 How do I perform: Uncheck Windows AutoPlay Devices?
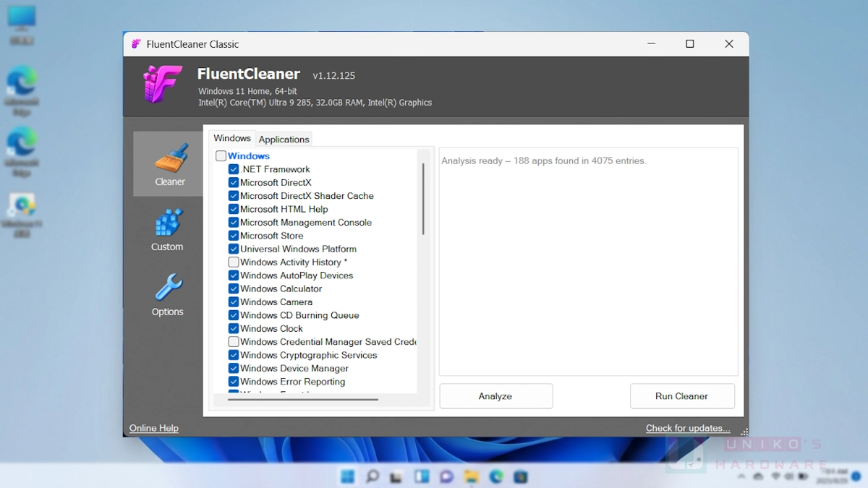pyautogui.click(x=234, y=275)
